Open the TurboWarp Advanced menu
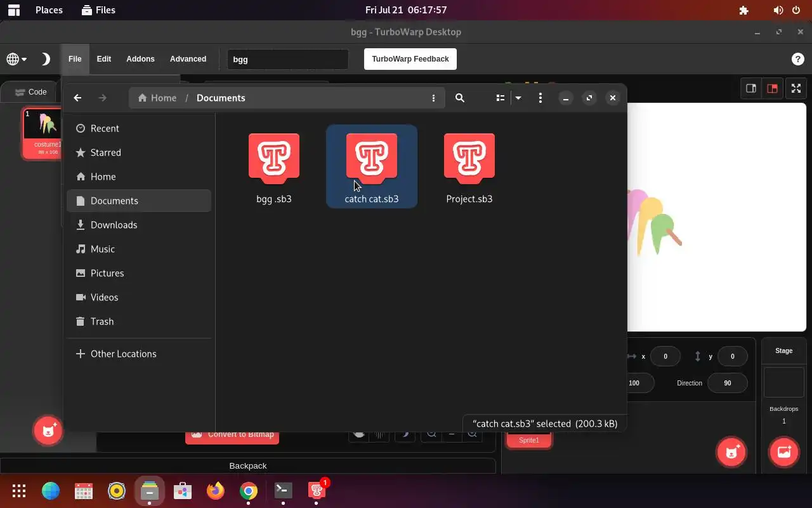 pyautogui.click(x=188, y=59)
